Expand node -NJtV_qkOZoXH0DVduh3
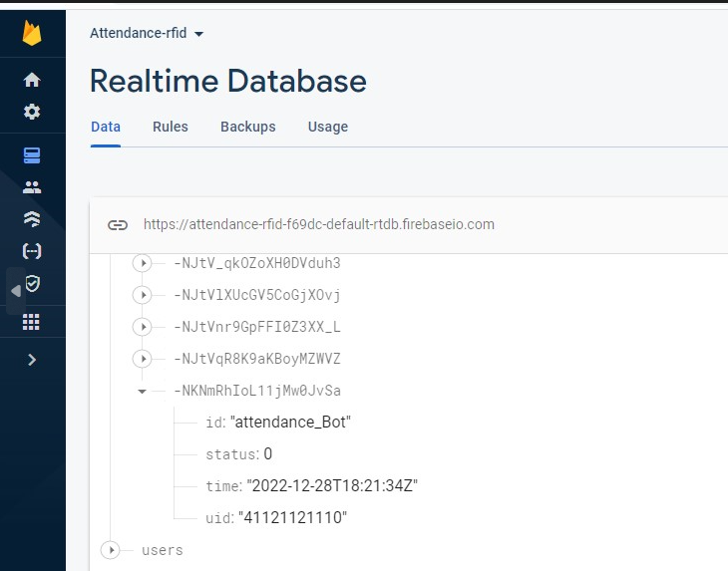728x571 pixels. click(142, 263)
